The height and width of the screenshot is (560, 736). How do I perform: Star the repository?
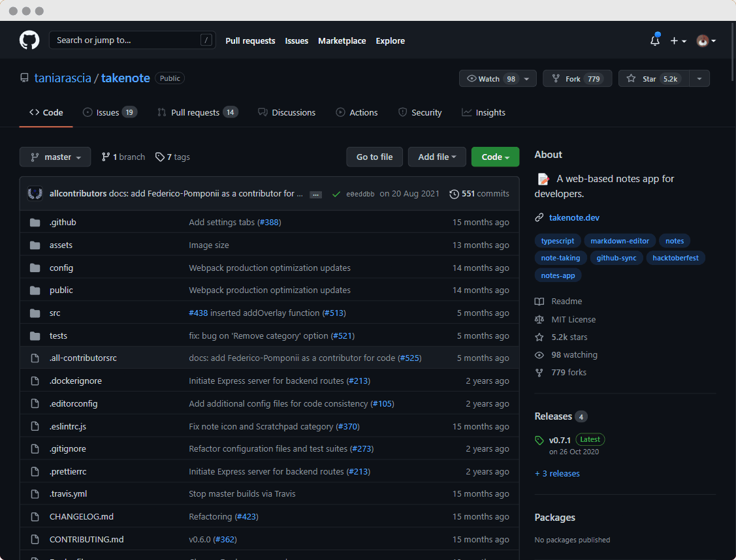(x=653, y=79)
